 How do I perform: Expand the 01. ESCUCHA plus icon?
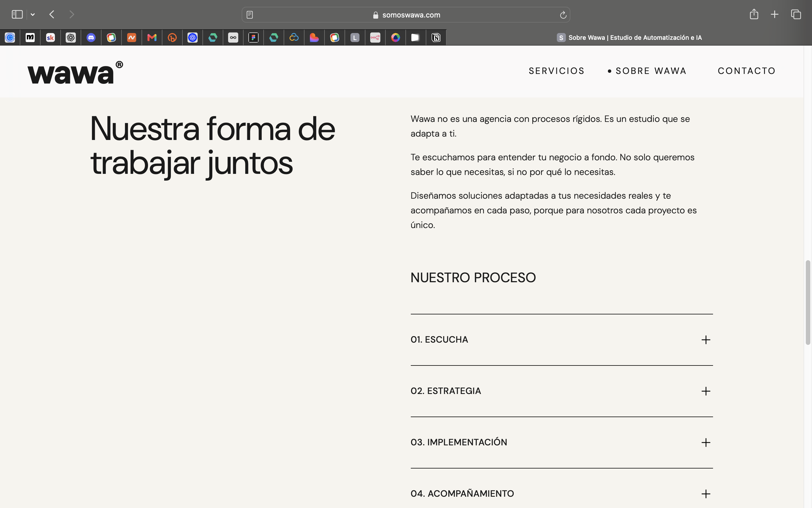click(x=706, y=340)
